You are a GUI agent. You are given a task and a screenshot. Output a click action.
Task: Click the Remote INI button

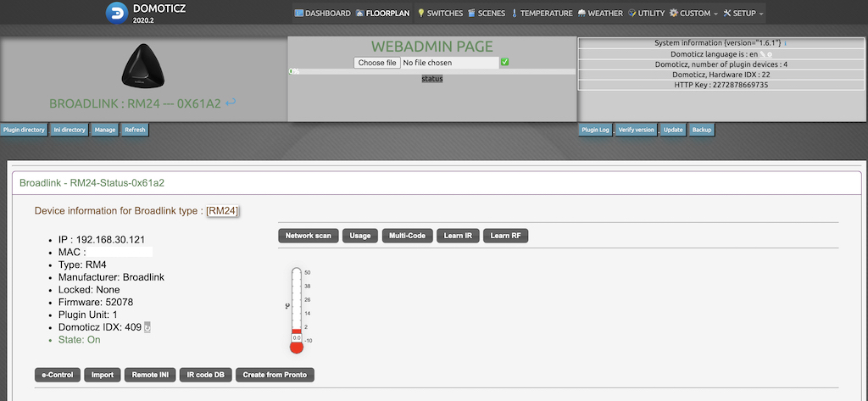click(150, 375)
